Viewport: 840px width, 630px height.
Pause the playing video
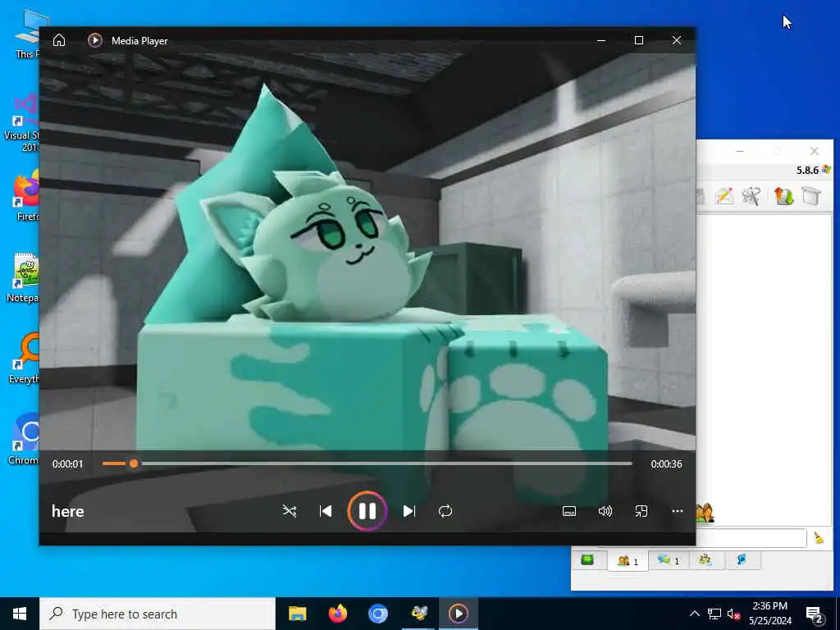[367, 511]
